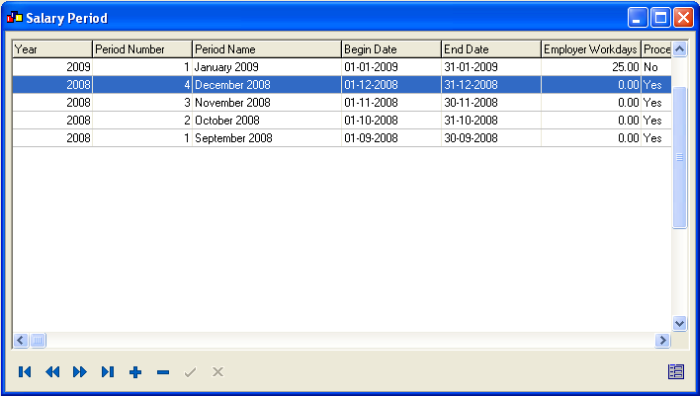Viewport: 700px width, 396px height.
Task: Click the 25.00 employer workdays value
Action: point(625,67)
